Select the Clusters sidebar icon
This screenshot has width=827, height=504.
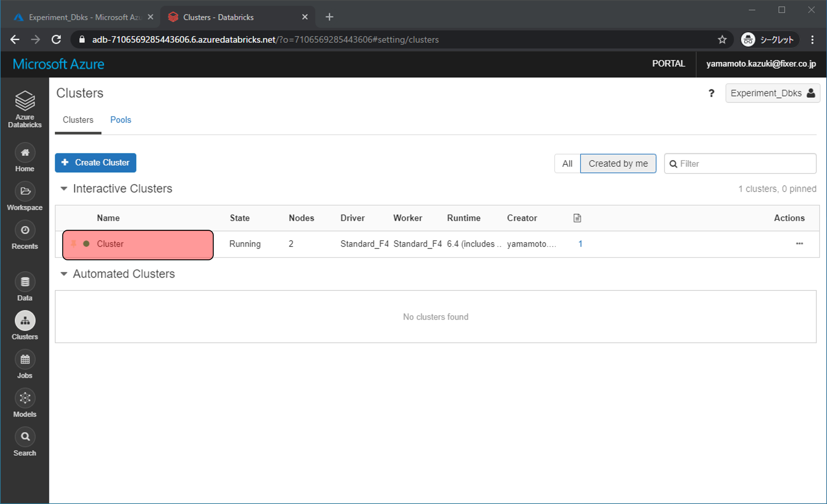click(x=25, y=326)
